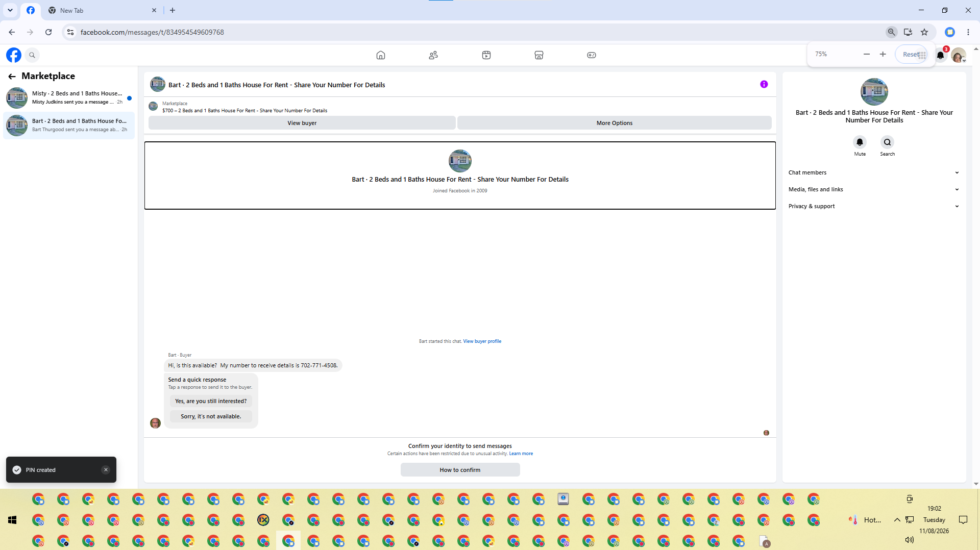
Task: Mute this conversation with the bell icon
Action: tap(860, 142)
